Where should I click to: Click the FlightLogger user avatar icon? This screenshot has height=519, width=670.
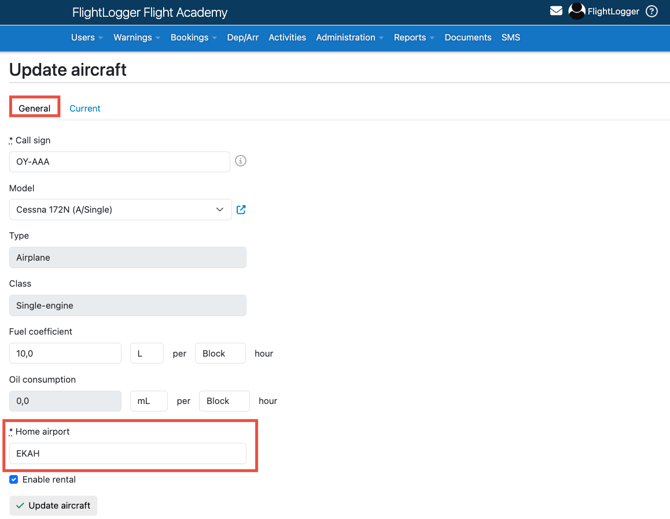click(576, 11)
